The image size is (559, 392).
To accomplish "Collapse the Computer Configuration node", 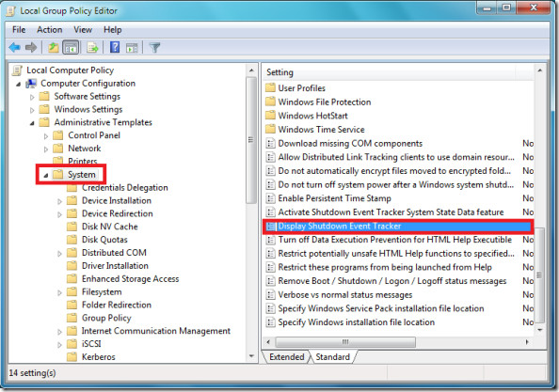I will [18, 85].
